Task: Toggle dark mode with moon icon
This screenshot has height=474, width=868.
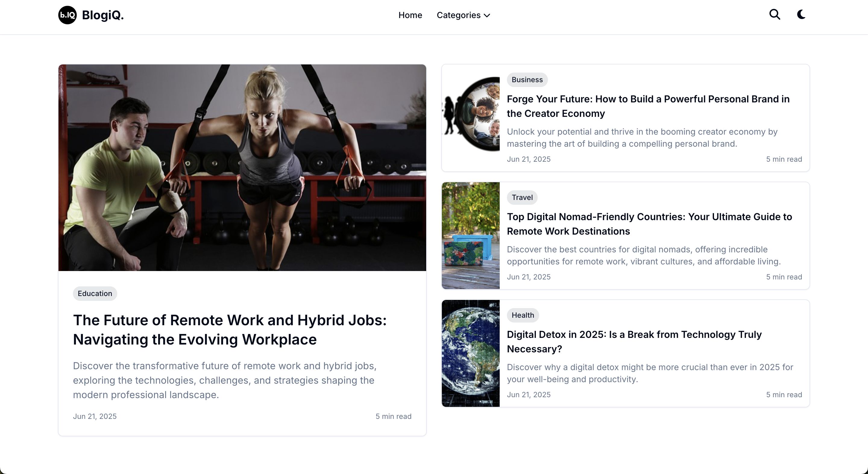Action: (801, 14)
